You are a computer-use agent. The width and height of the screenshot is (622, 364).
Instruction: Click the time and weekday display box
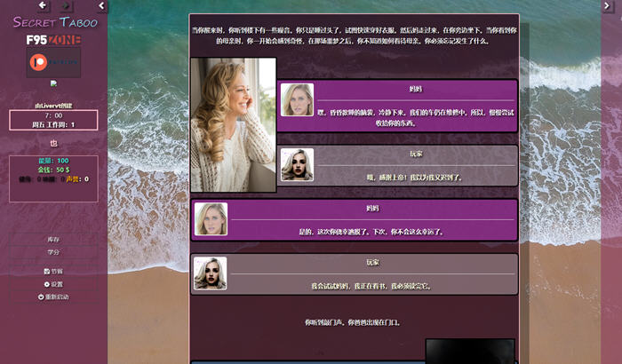[53, 120]
